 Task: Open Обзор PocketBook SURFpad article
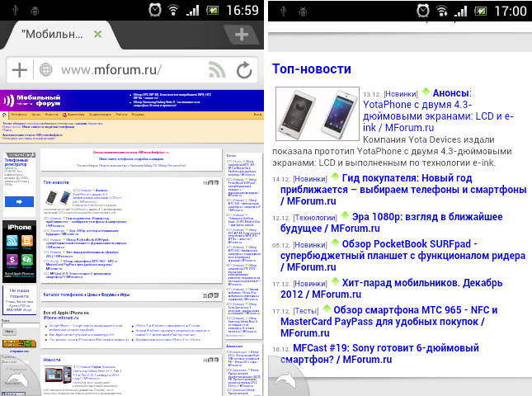click(x=403, y=255)
